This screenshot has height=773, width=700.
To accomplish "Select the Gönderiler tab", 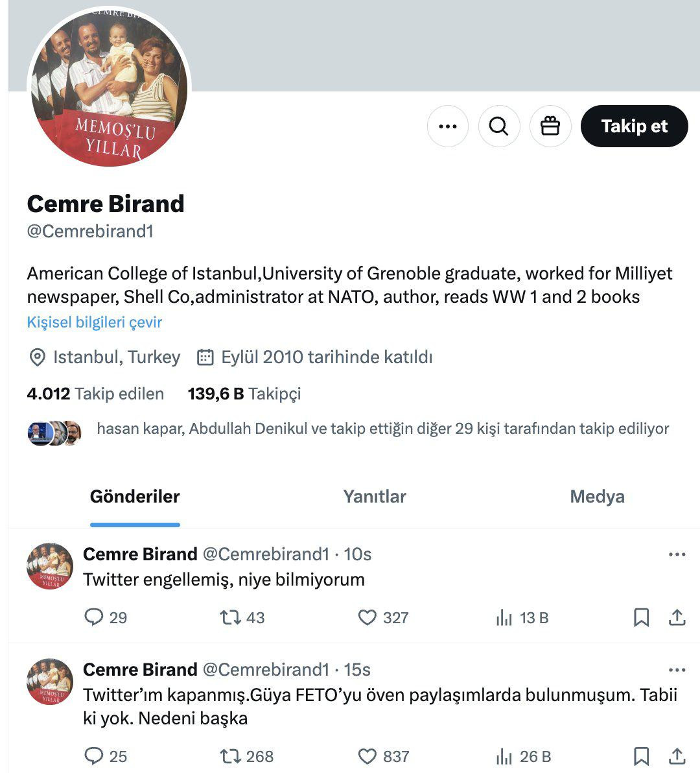I will pyautogui.click(x=134, y=497).
